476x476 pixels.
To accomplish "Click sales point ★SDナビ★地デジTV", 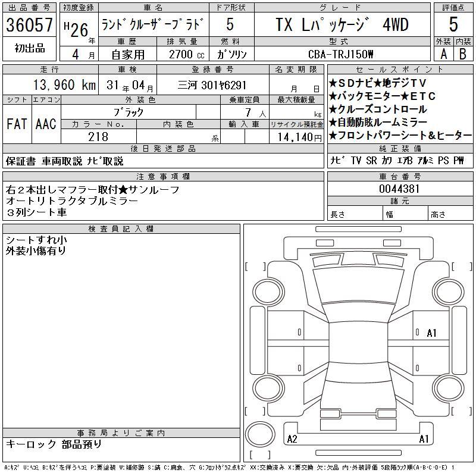I will (x=378, y=83).
